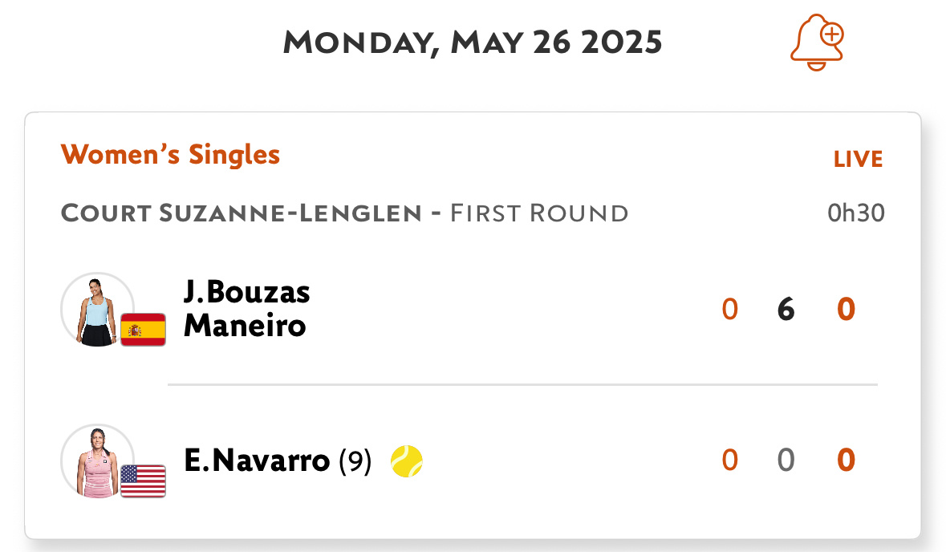Click Navarro's bold orange 0 ending her row
The image size is (946, 560).
(x=846, y=461)
